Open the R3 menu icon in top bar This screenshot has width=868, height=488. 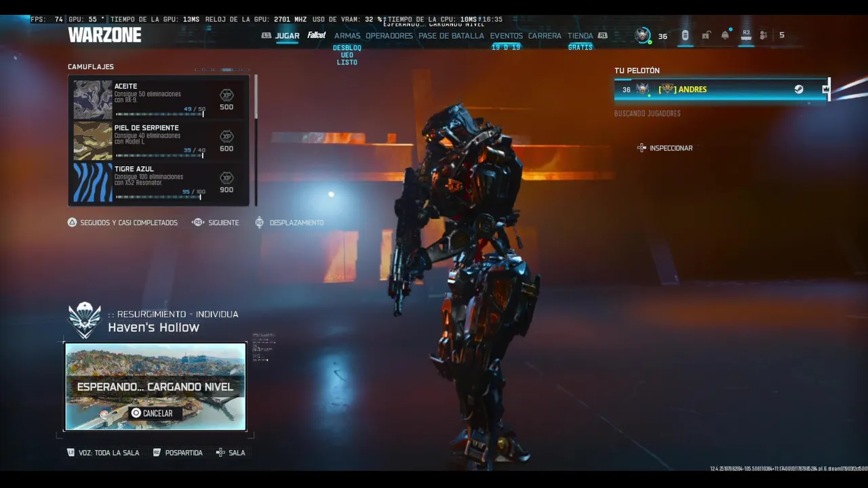[x=746, y=35]
